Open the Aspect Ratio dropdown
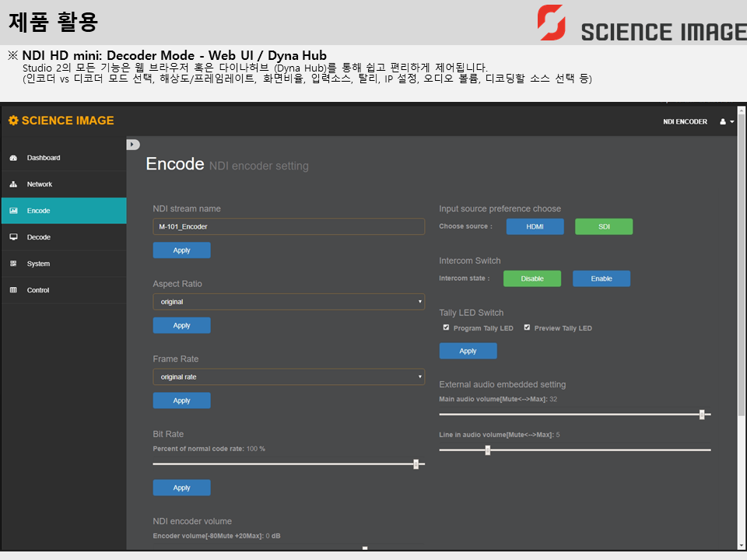747x560 pixels. 289,302
